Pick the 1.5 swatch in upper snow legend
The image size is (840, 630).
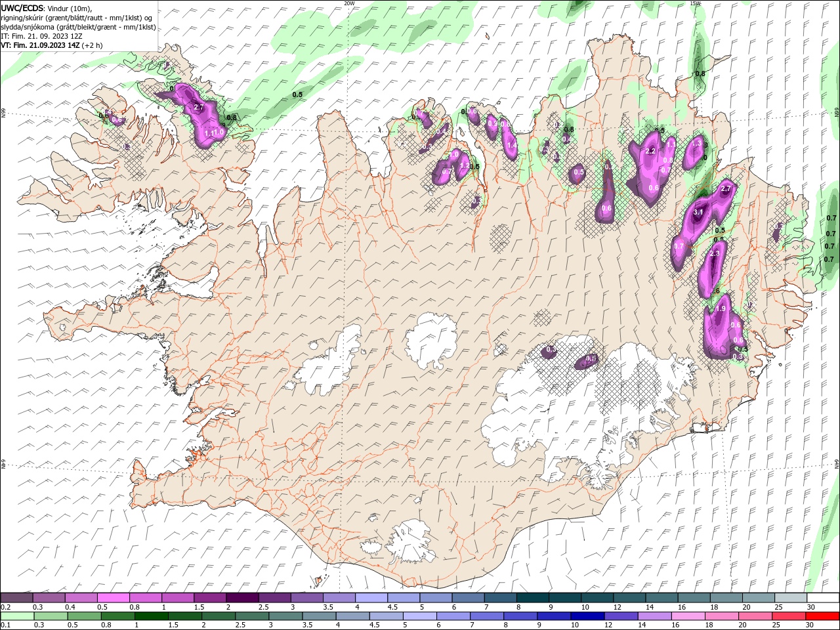[x=209, y=598]
